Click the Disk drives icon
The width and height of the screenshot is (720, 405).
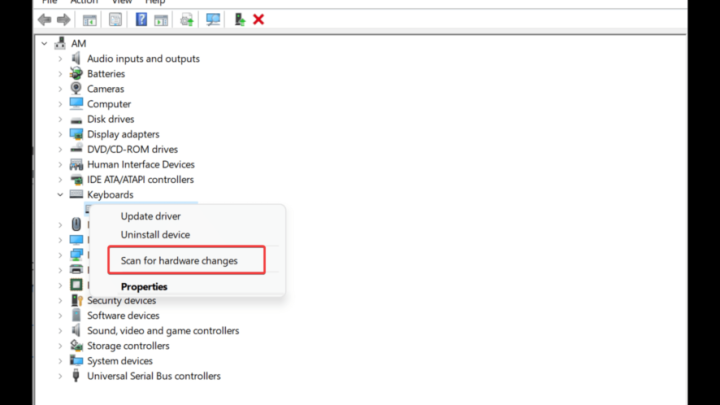click(76, 120)
